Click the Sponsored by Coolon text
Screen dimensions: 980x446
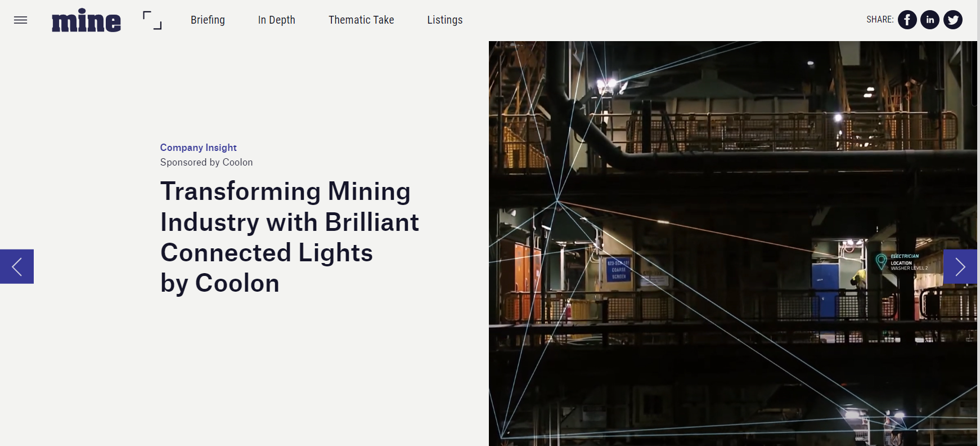pyautogui.click(x=206, y=162)
